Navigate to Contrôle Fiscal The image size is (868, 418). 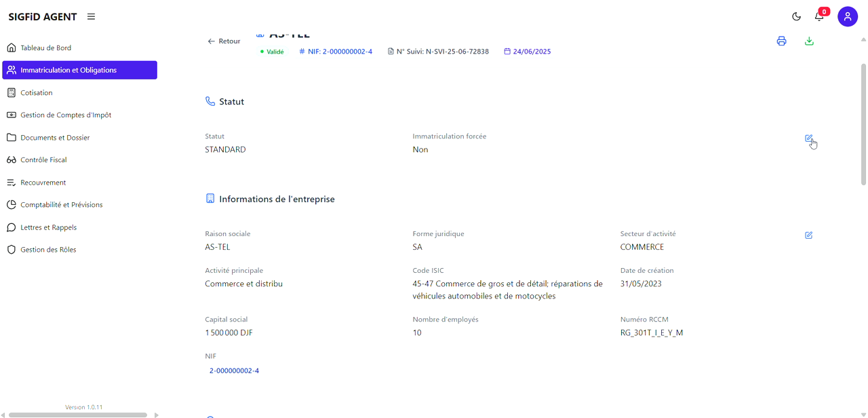tap(43, 160)
